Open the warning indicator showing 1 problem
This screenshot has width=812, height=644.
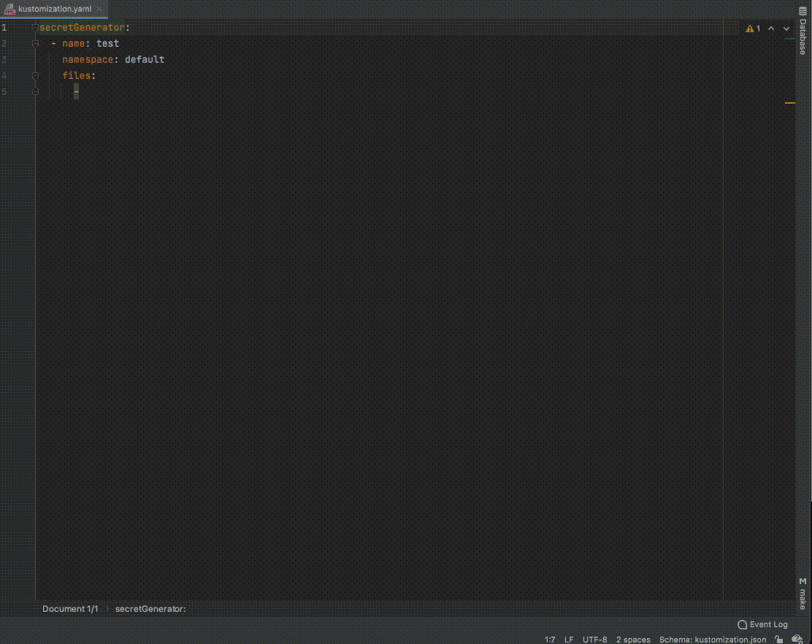click(753, 28)
